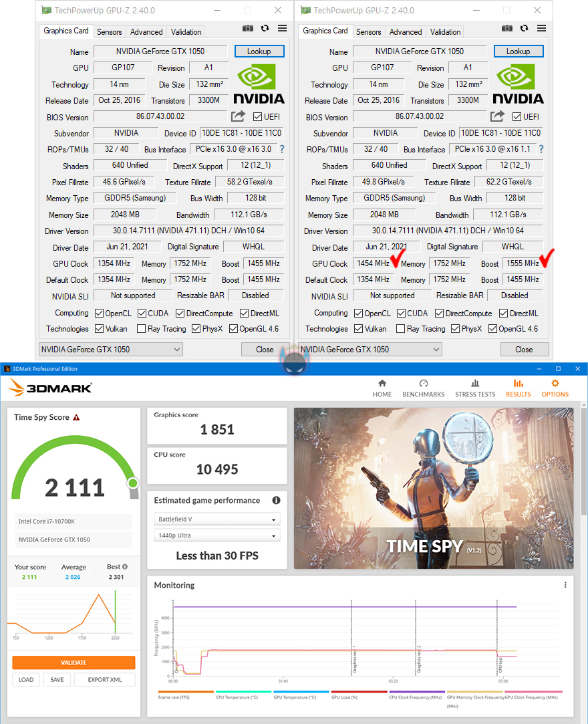Click BIOS share/export icon in left GPU-Z window
The image size is (588, 724).
[238, 116]
